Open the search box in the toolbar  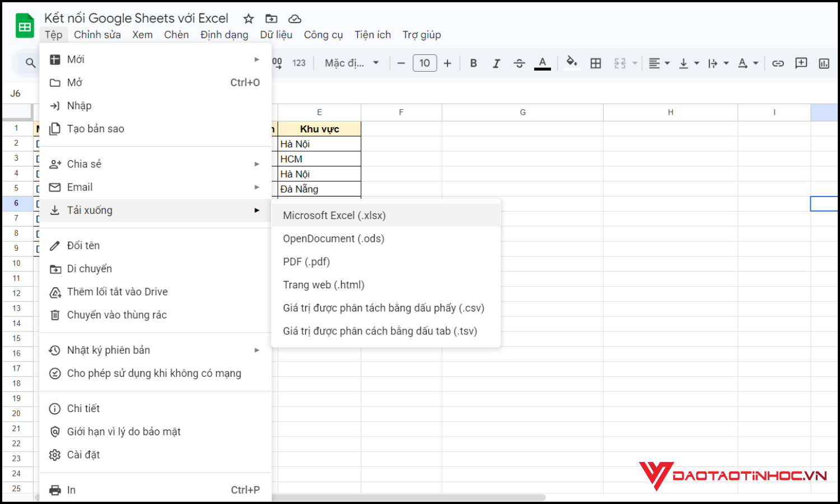pos(31,63)
